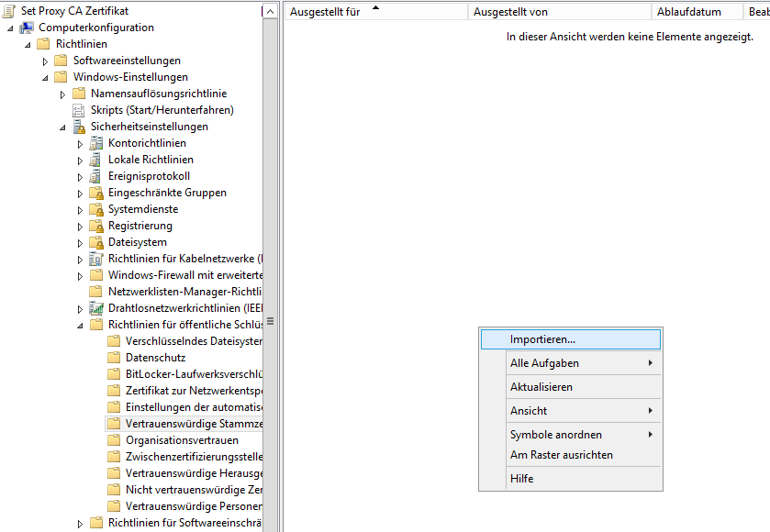Viewport: 770px width, 532px height.
Task: Click the Ereignisprotokoll icon
Action: [x=96, y=176]
